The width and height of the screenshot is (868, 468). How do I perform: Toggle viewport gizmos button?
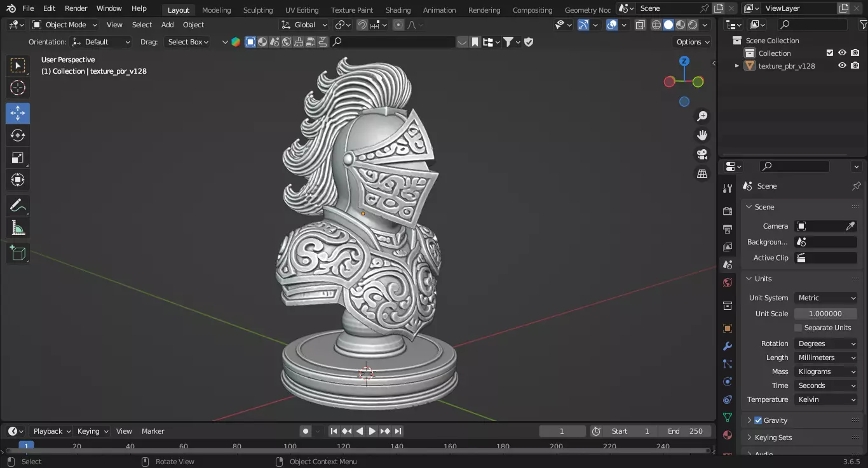tap(583, 25)
